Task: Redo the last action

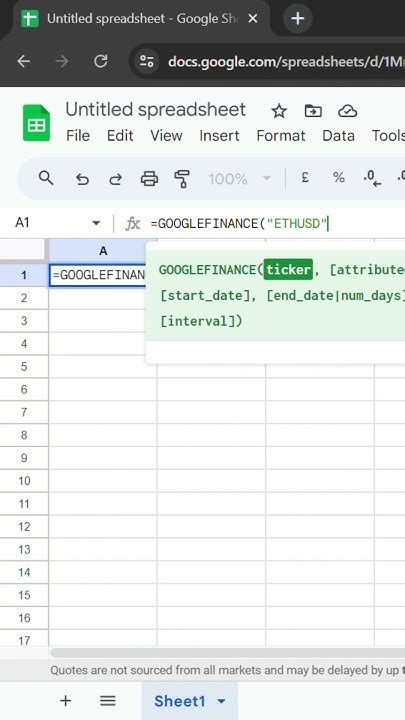Action: pyautogui.click(x=115, y=179)
